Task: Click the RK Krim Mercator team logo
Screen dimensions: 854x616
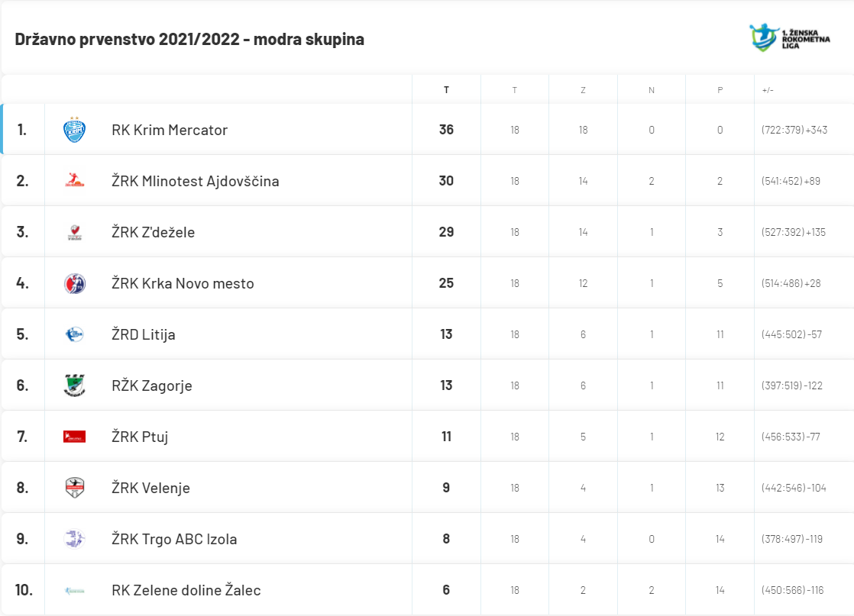Action: pos(75,130)
